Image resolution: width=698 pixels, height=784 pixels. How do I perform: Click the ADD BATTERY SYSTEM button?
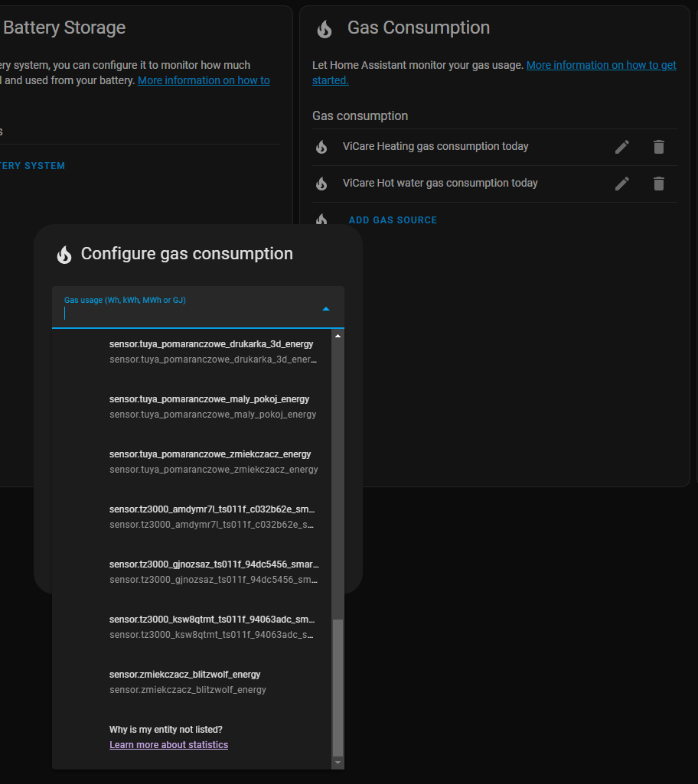click(x=33, y=165)
